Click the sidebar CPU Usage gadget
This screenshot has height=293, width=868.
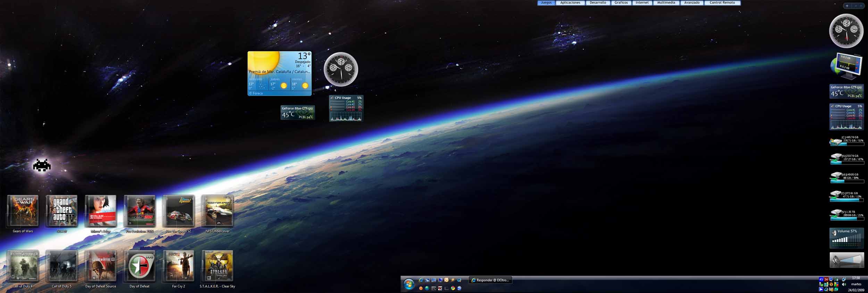coord(846,117)
